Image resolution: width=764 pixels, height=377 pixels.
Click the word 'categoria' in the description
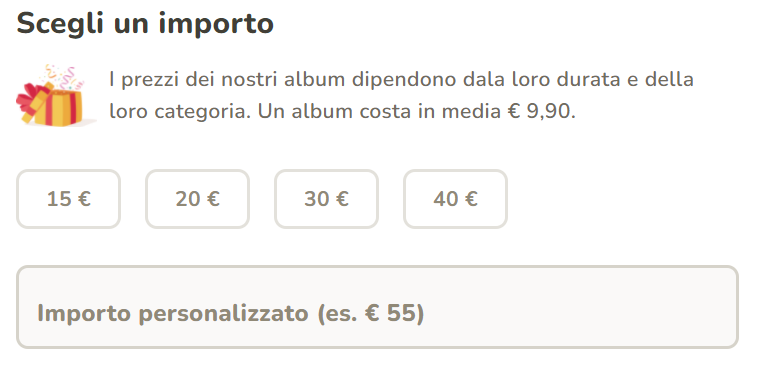[x=202, y=113]
